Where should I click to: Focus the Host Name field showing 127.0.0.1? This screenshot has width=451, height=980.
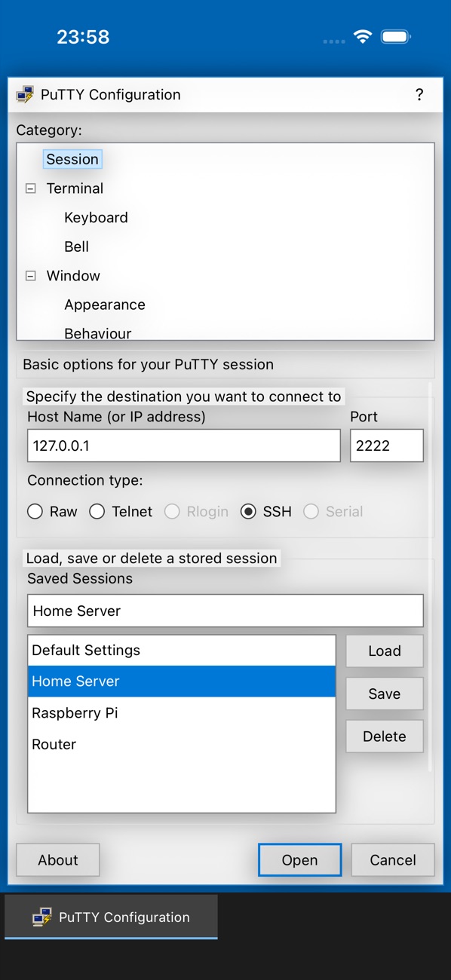(184, 446)
